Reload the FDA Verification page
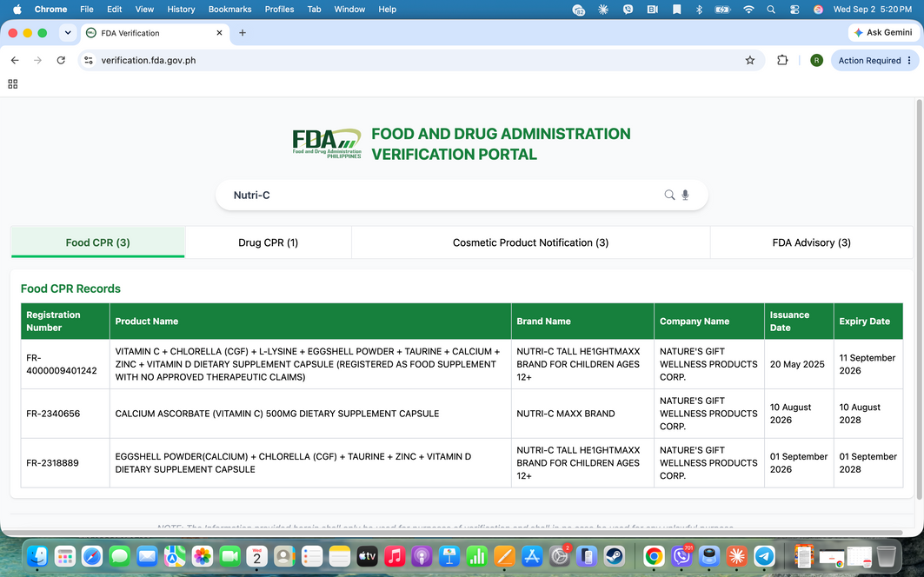The width and height of the screenshot is (924, 577). tap(61, 60)
